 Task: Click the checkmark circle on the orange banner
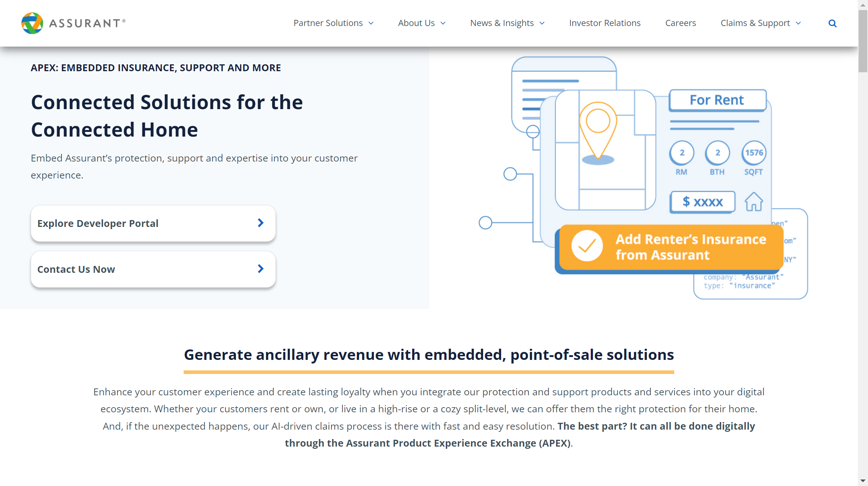pos(587,246)
